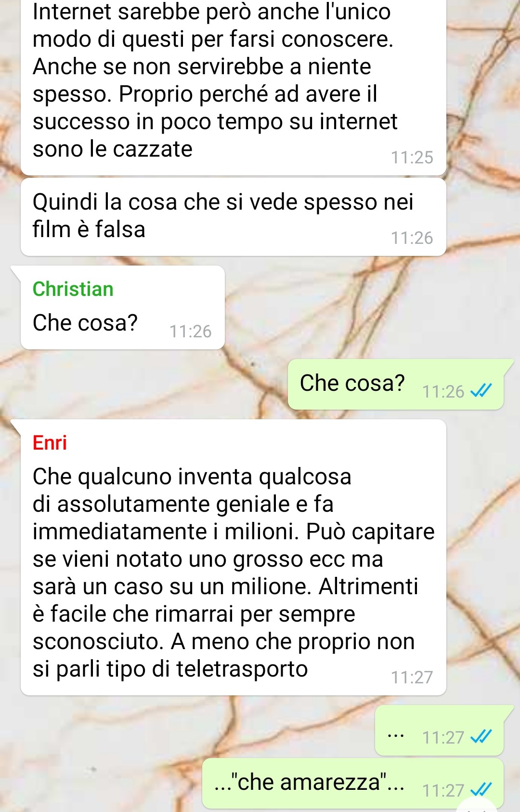Click 11:26 timestamp in Christian's bubble
This screenshot has height=812, width=520.
tap(191, 332)
